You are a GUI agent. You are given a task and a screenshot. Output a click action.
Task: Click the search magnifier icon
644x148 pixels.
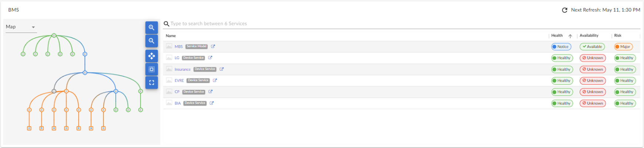point(167,24)
